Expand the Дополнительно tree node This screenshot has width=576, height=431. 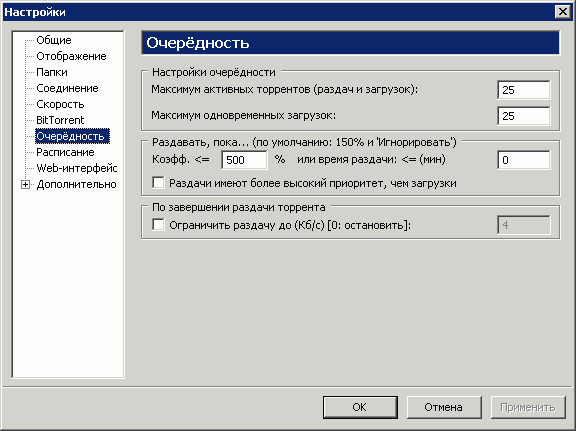coord(25,184)
